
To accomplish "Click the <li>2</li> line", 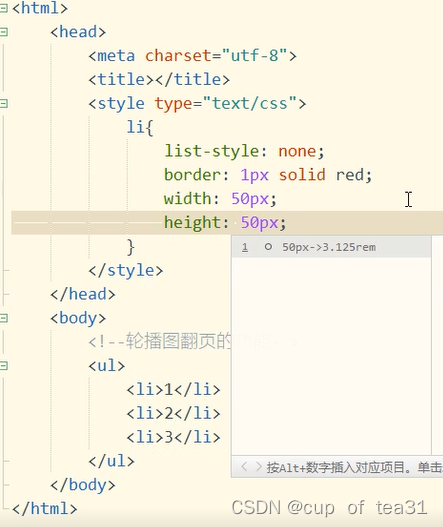I will pos(173,413).
